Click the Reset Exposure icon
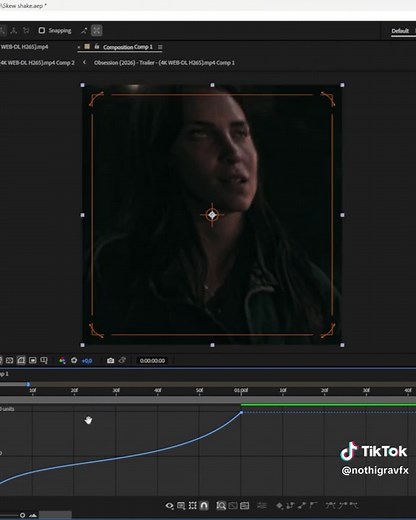Screen dimensions: 416x520 tap(74, 360)
